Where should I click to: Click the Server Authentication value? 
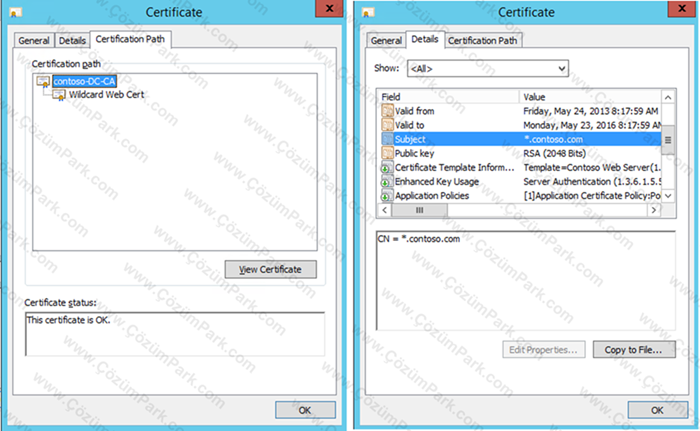point(592,182)
